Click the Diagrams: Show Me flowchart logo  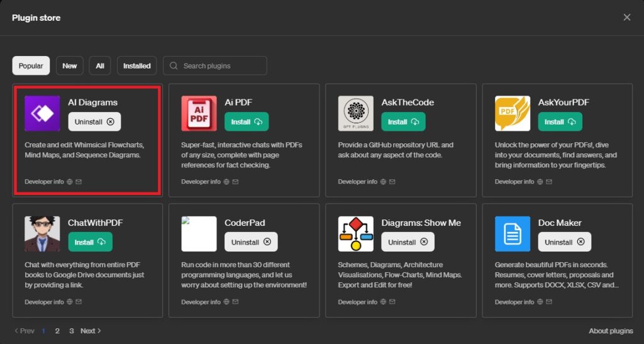coord(356,233)
